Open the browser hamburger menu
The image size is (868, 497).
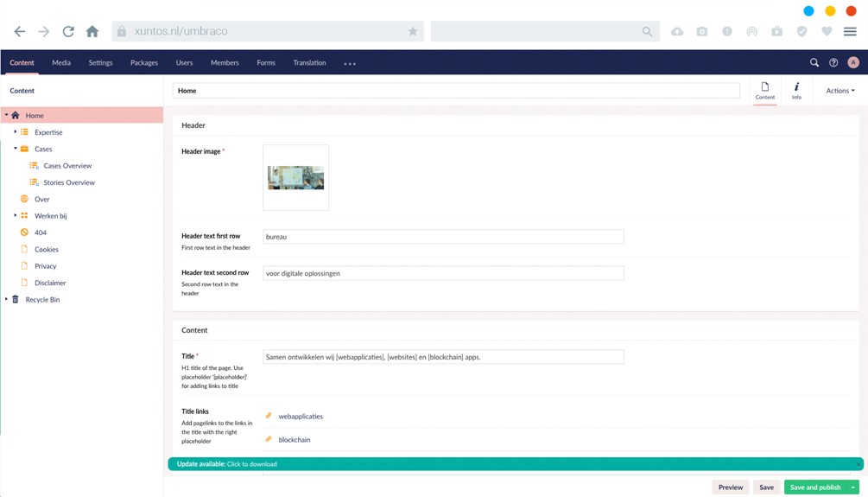[x=850, y=32]
